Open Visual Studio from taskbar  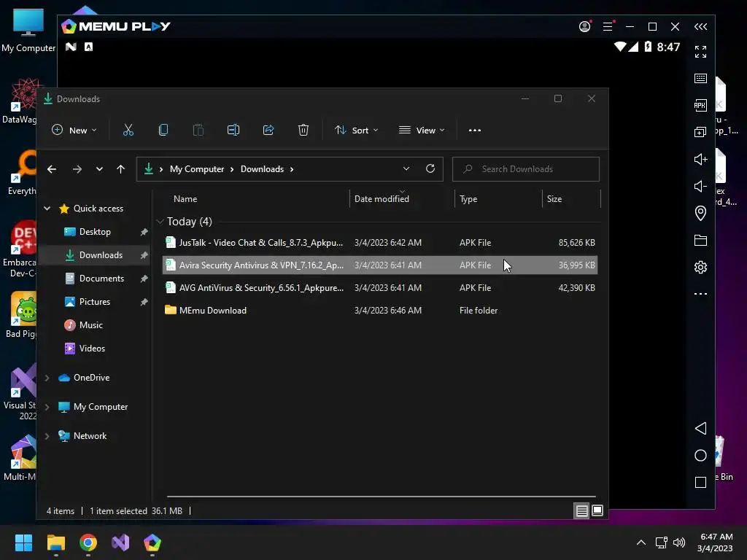[x=120, y=542]
